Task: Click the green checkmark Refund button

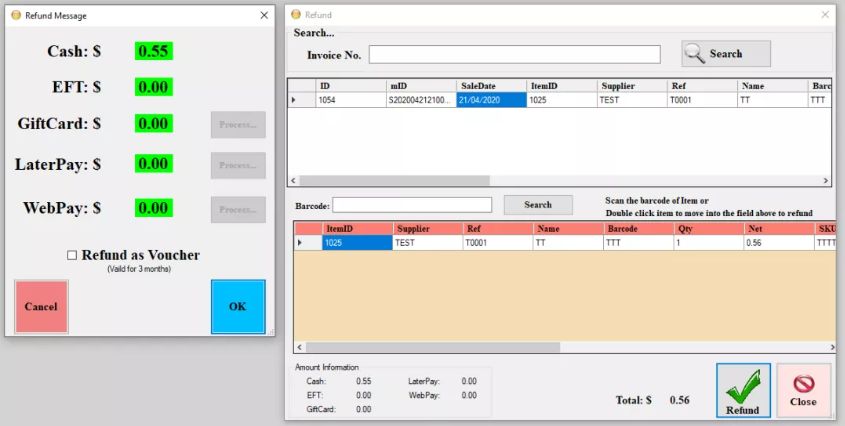Action: coord(742,390)
